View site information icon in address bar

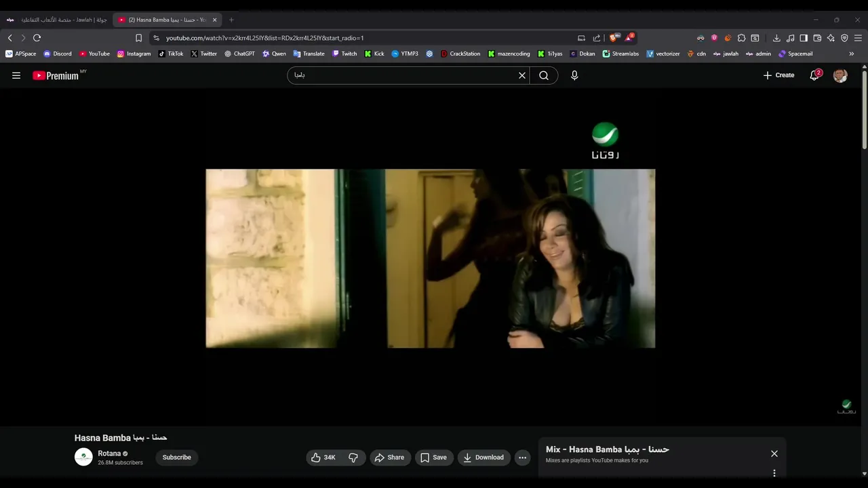[157, 38]
